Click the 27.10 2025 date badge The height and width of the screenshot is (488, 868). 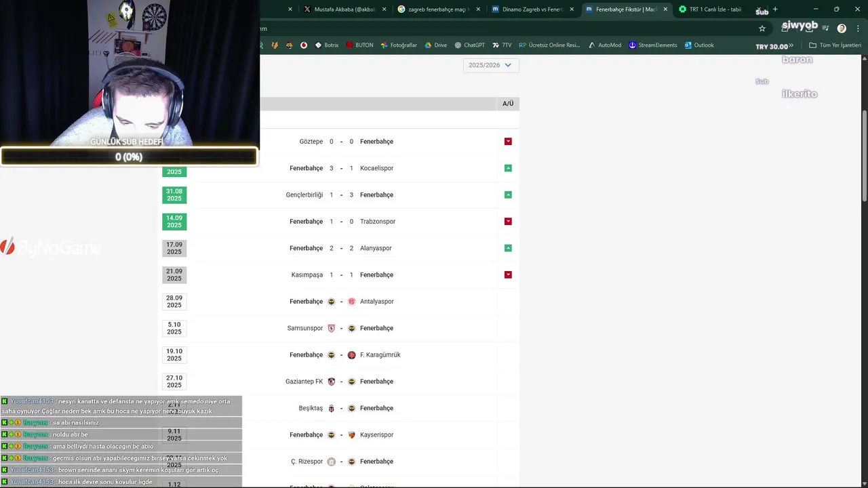coord(174,382)
